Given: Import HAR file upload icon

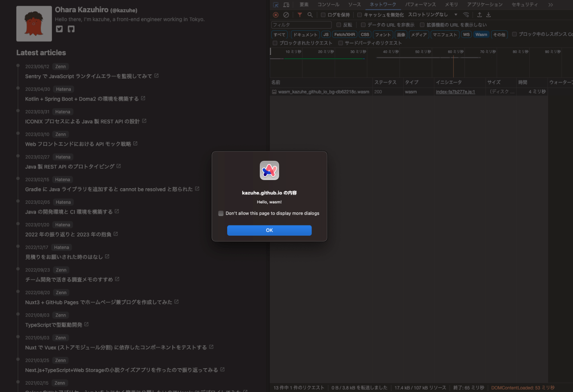Looking at the screenshot, I should (480, 15).
